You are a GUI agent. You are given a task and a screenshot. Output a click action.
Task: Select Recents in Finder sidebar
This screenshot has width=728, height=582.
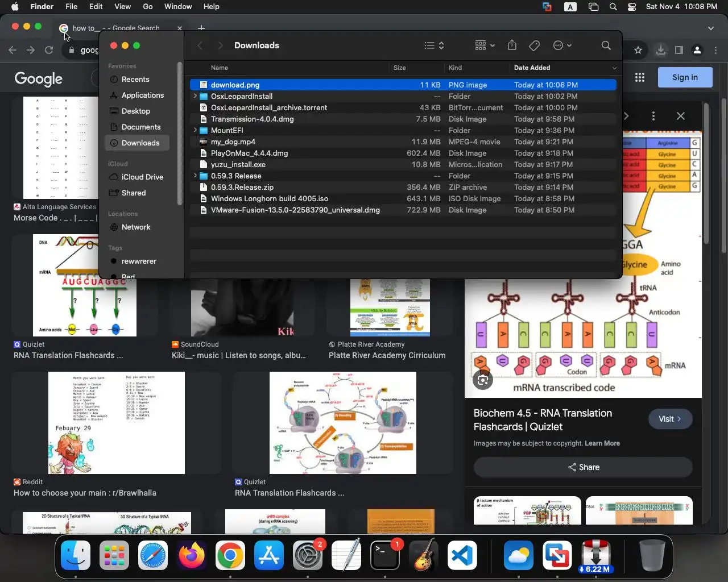pos(135,79)
